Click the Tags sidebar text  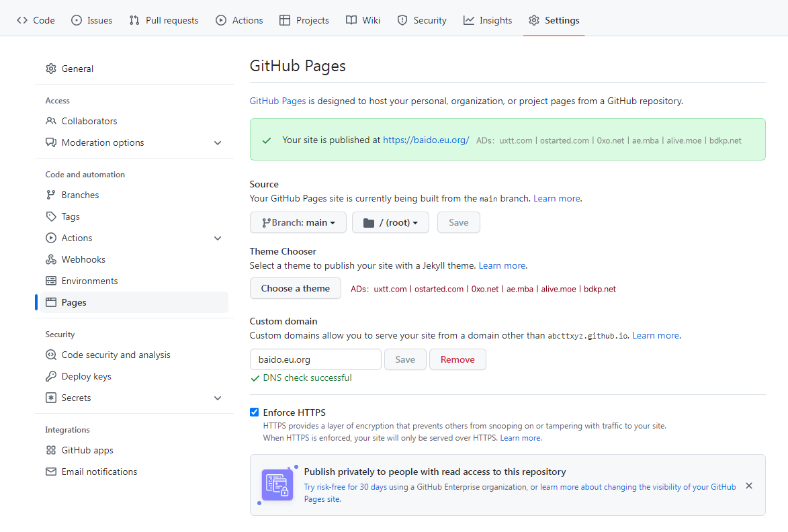[x=71, y=216]
